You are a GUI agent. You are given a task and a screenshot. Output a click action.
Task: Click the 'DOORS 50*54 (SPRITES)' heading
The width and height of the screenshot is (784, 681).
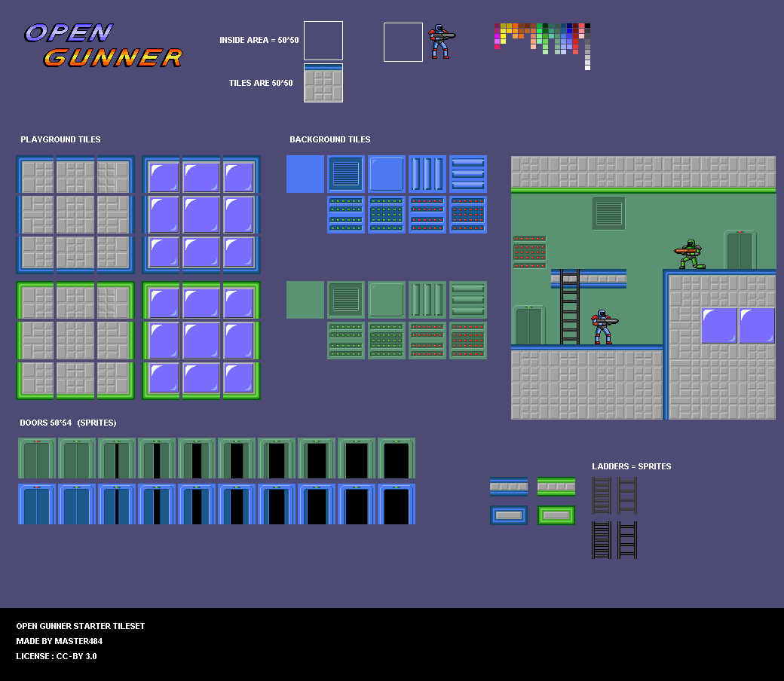click(x=69, y=423)
